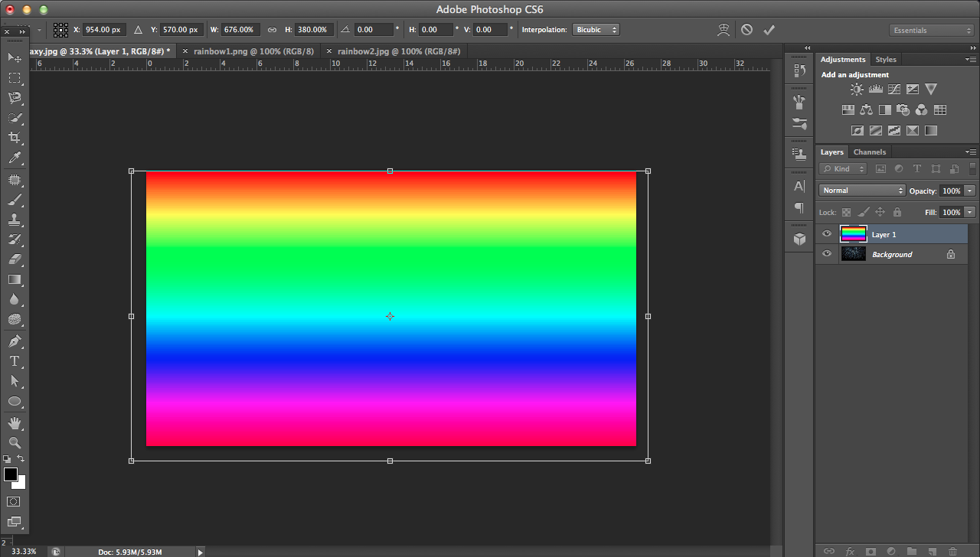Open the Fill slider arrow
980x557 pixels.
pyautogui.click(x=970, y=212)
